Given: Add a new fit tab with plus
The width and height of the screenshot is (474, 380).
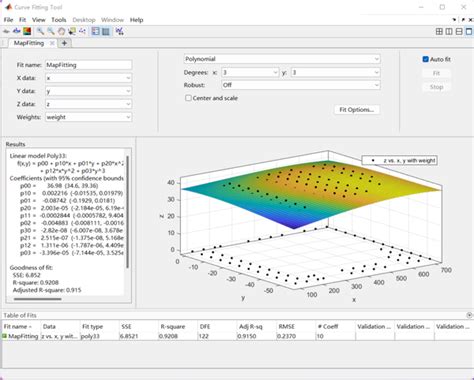Looking at the screenshot, I should coord(64,43).
